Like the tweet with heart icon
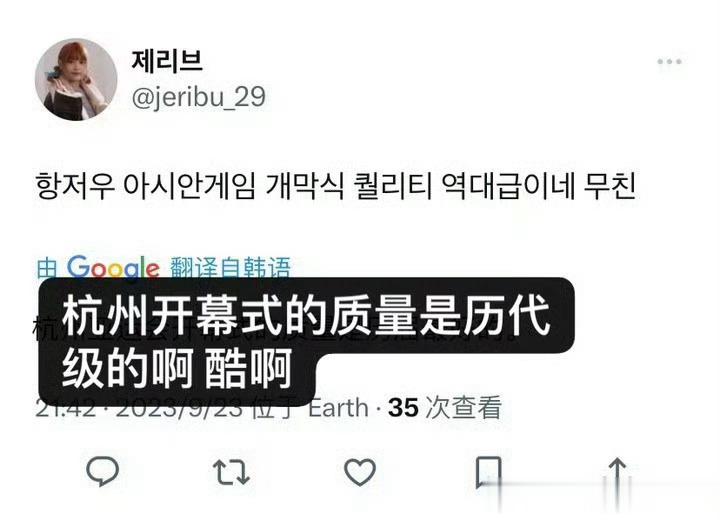Image resolution: width=720 pixels, height=520 pixels. click(360, 472)
